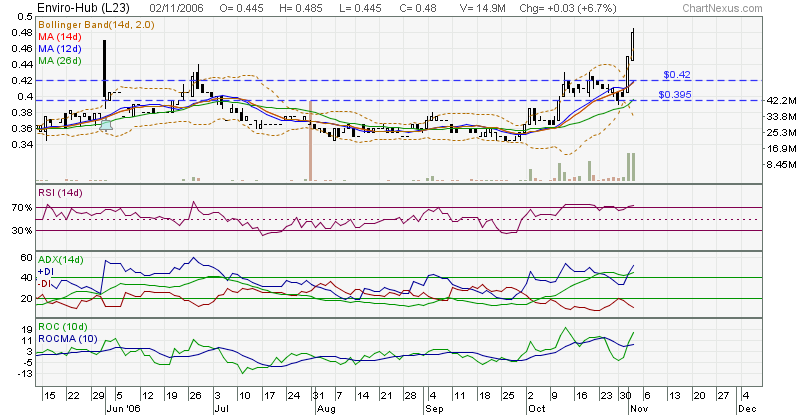Image resolution: width=800 pixels, height=415 pixels.
Task: Click the date value 02/11/2006 in header
Action: (x=177, y=8)
